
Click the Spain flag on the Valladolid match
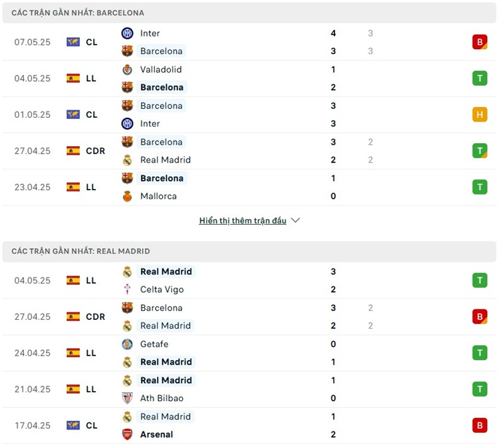pos(73,79)
